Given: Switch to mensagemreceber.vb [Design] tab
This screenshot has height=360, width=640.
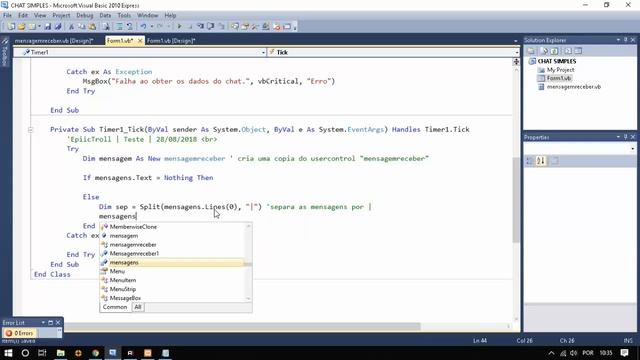Looking at the screenshot, I should 54,41.
